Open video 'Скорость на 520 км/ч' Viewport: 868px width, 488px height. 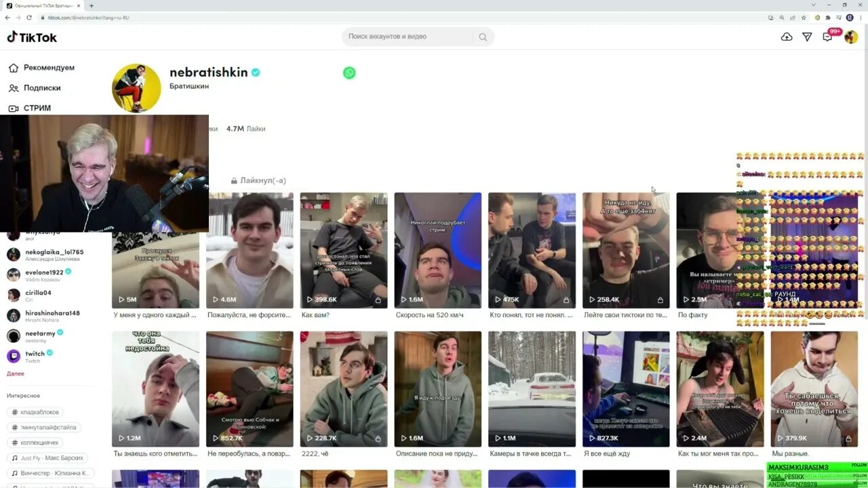[438, 251]
